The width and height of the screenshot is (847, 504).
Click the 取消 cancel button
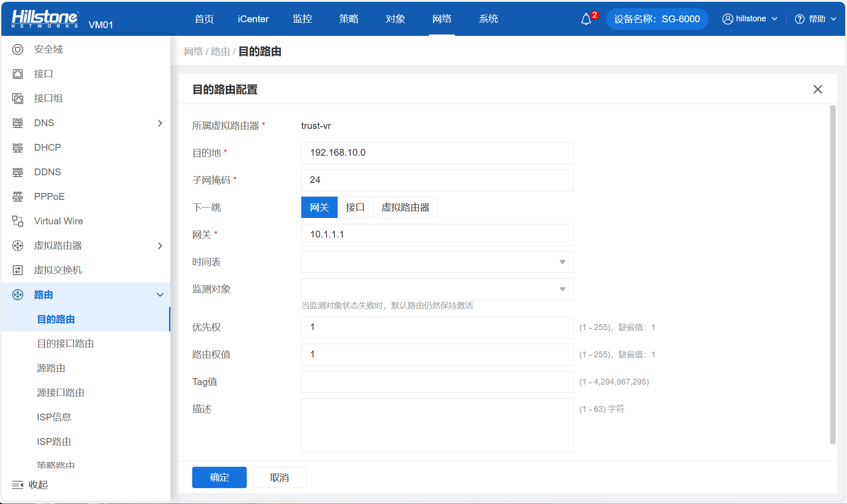click(279, 478)
